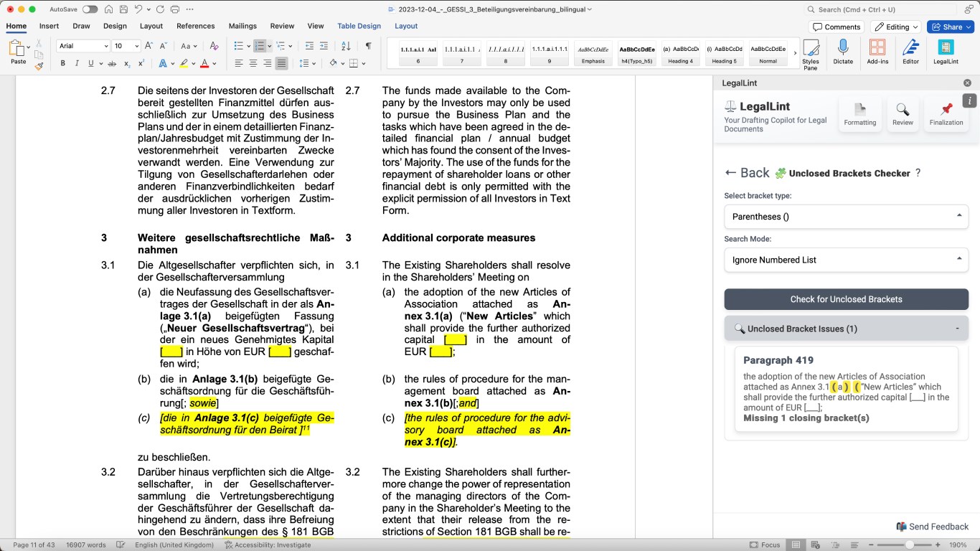Click the Save icon in the title bar
The height and width of the screenshot is (551, 980).
point(123,9)
